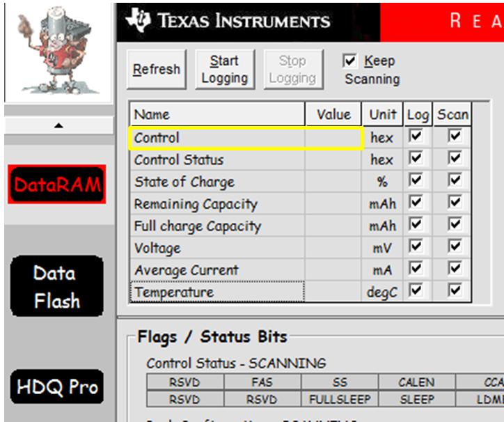The image size is (504, 422).
Task: Click the CALEN status bit
Action: (x=417, y=382)
